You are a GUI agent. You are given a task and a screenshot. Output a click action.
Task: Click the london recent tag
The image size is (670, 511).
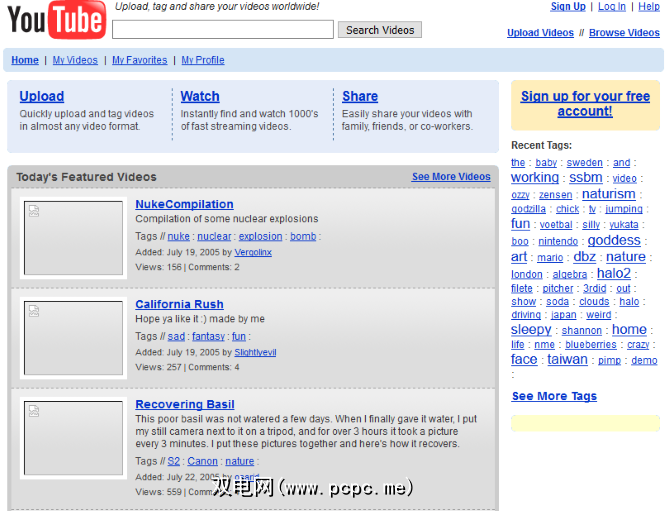click(526, 274)
